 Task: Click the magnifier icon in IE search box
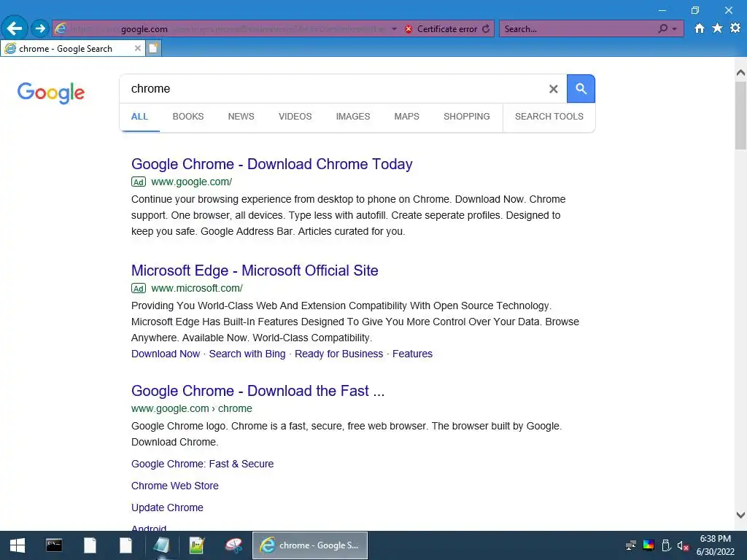tap(662, 29)
